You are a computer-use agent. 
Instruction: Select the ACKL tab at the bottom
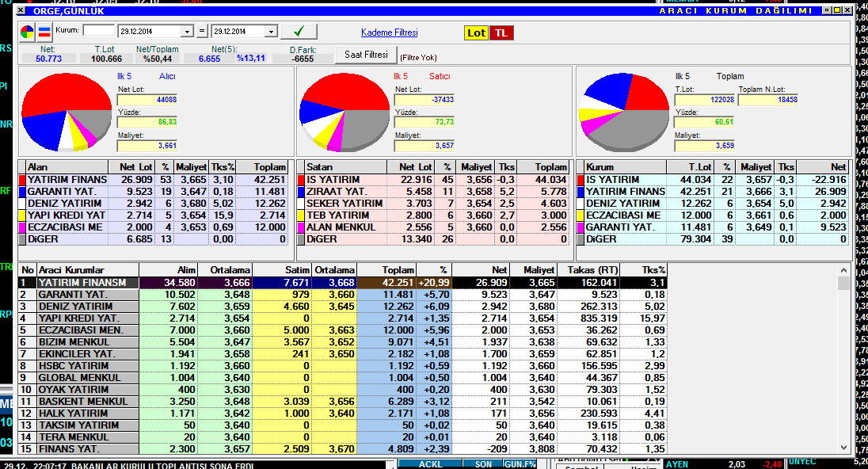(x=430, y=463)
